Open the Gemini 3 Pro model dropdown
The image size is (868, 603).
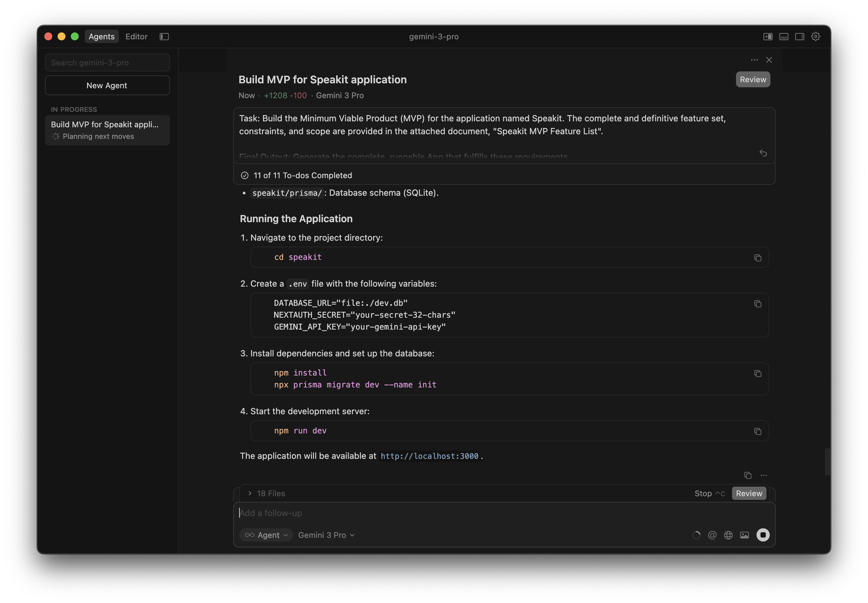click(326, 535)
